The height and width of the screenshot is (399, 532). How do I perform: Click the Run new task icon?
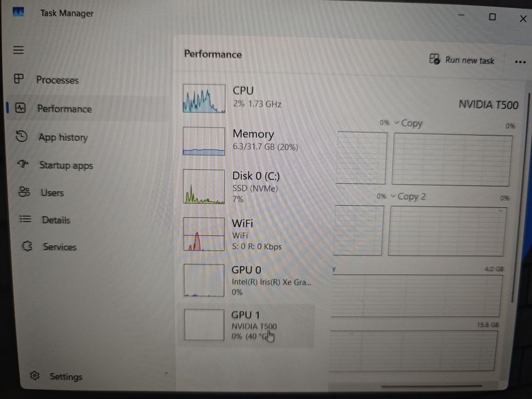(434, 59)
